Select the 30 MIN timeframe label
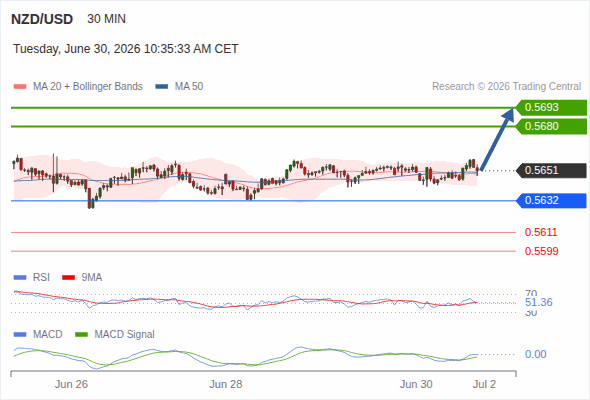Screen dimensions: 590x400 [106, 19]
